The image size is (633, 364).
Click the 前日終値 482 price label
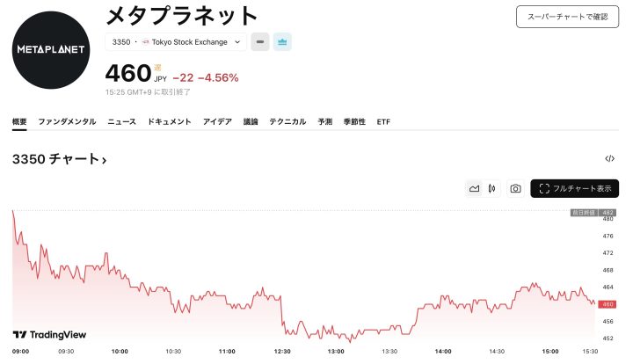coord(593,213)
